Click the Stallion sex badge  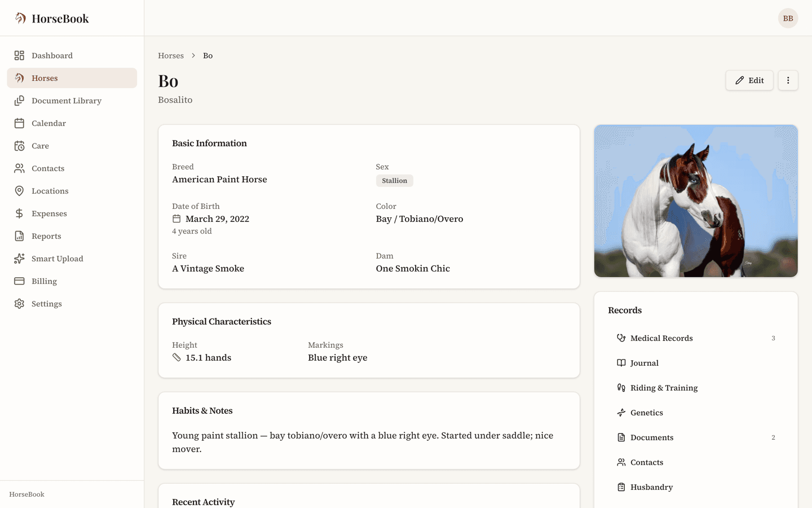tap(394, 181)
